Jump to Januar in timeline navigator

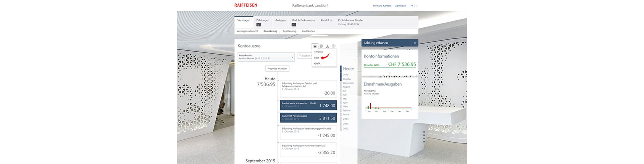(346, 114)
